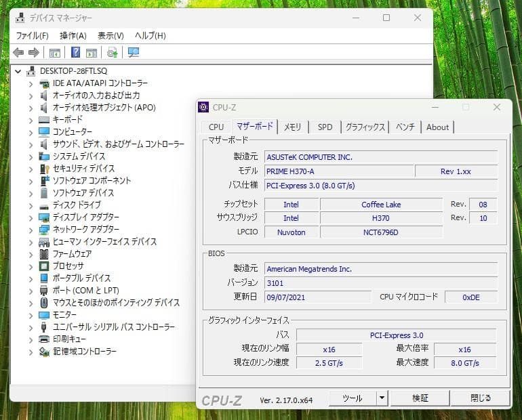Click the PRIME H370-A model field
This screenshot has width=522, height=420.
pyautogui.click(x=339, y=171)
